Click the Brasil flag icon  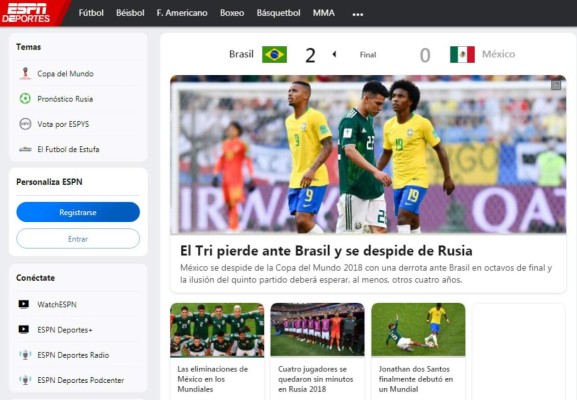pos(274,54)
